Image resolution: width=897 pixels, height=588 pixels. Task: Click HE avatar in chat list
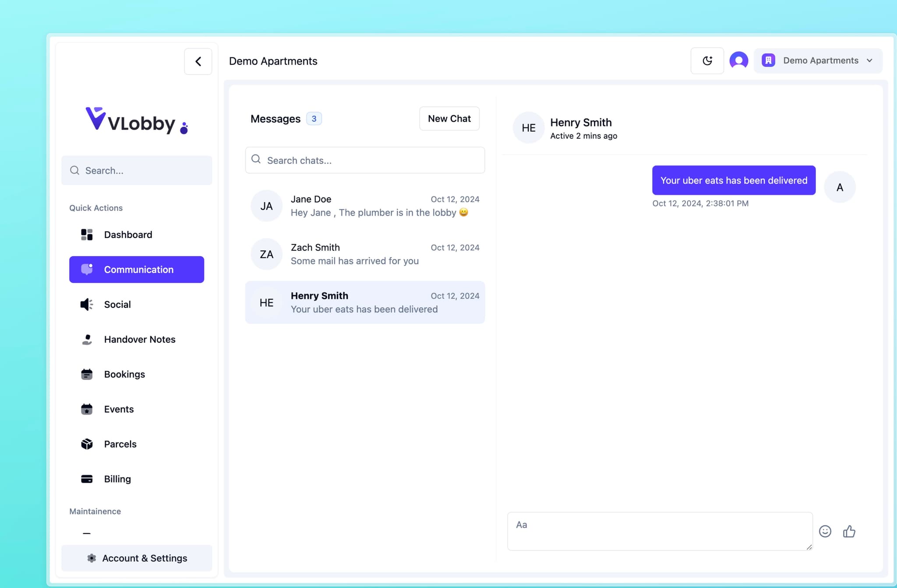pyautogui.click(x=266, y=303)
